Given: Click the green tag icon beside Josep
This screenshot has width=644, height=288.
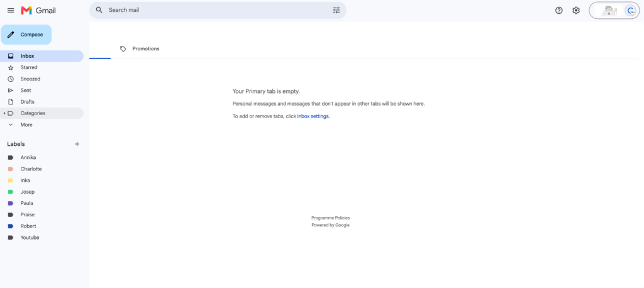Looking at the screenshot, I should point(11,192).
